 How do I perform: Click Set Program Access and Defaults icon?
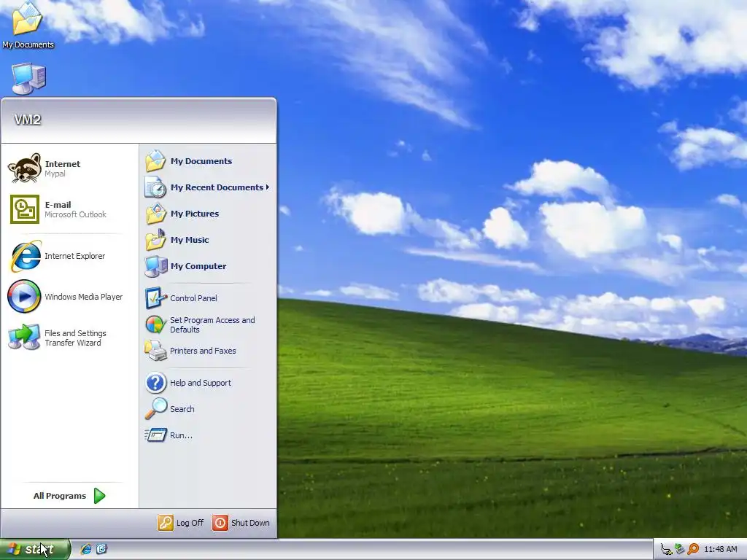pos(155,324)
